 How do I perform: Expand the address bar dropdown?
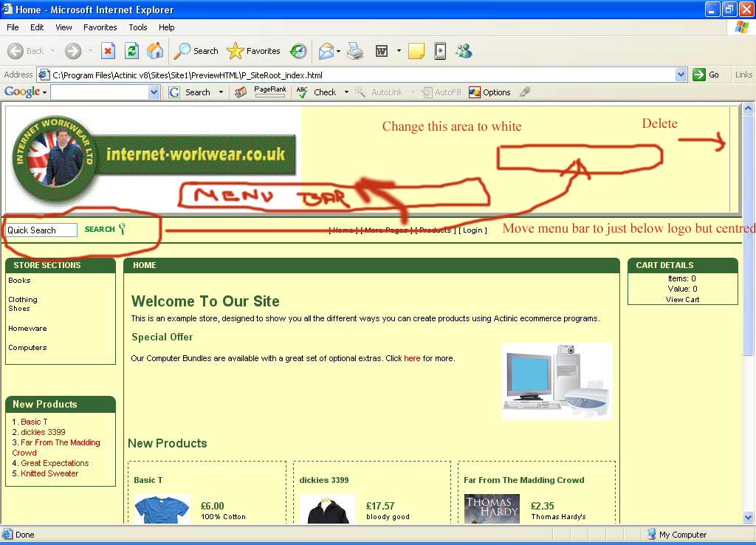pos(681,75)
